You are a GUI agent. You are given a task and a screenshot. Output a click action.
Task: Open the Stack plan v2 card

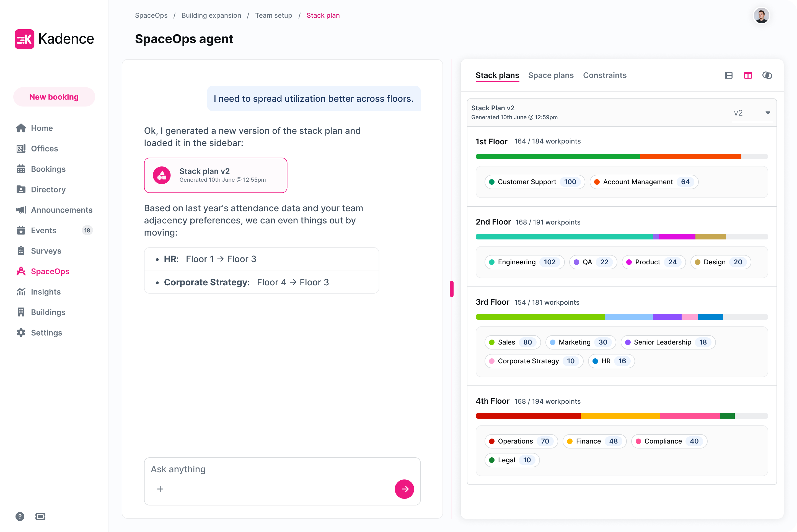(x=216, y=175)
